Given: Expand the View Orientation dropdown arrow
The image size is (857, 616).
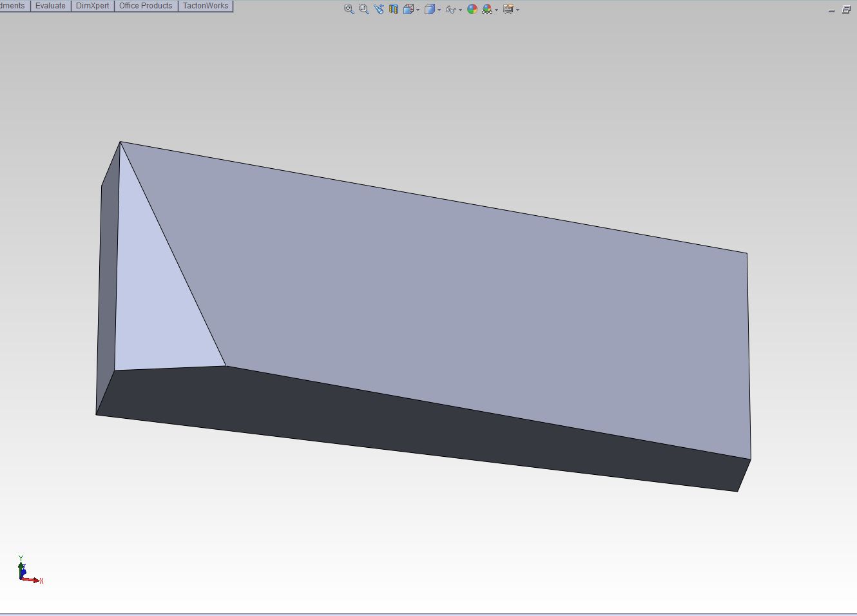Looking at the screenshot, I should pos(418,10).
